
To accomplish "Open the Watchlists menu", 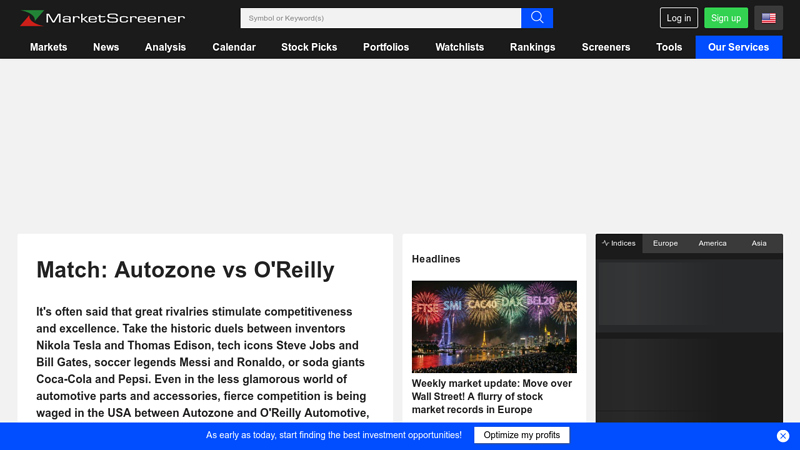I will [460, 47].
